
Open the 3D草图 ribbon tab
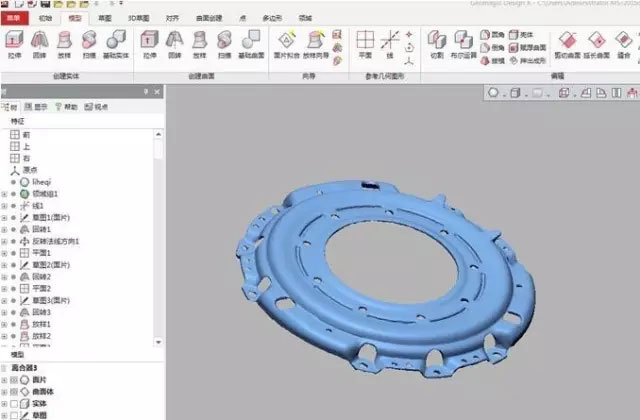point(140,18)
